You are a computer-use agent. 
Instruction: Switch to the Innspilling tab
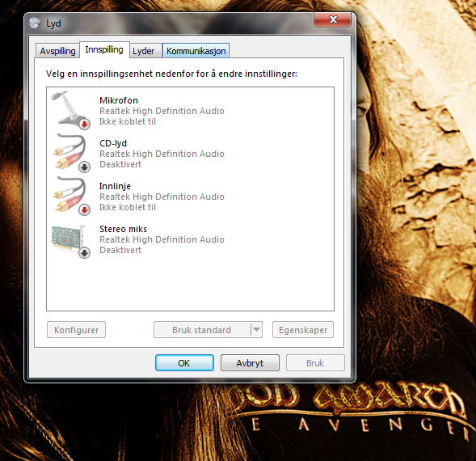(104, 49)
